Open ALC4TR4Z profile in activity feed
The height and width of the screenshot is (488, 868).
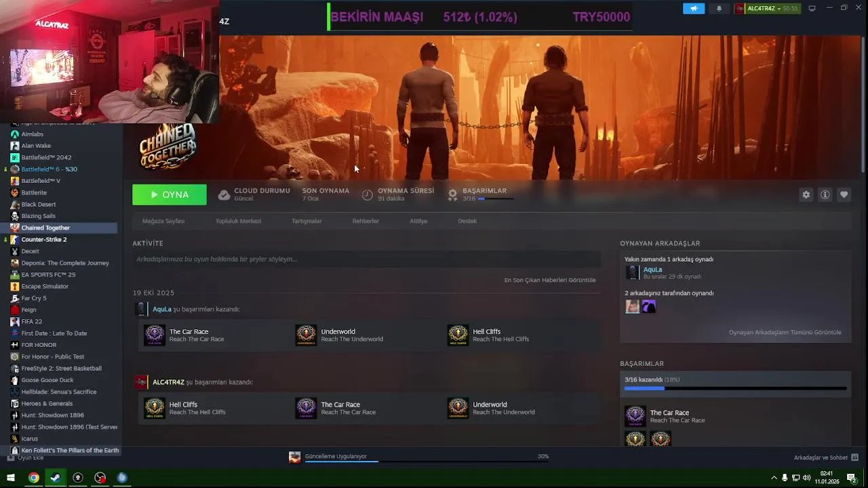pyautogui.click(x=168, y=382)
